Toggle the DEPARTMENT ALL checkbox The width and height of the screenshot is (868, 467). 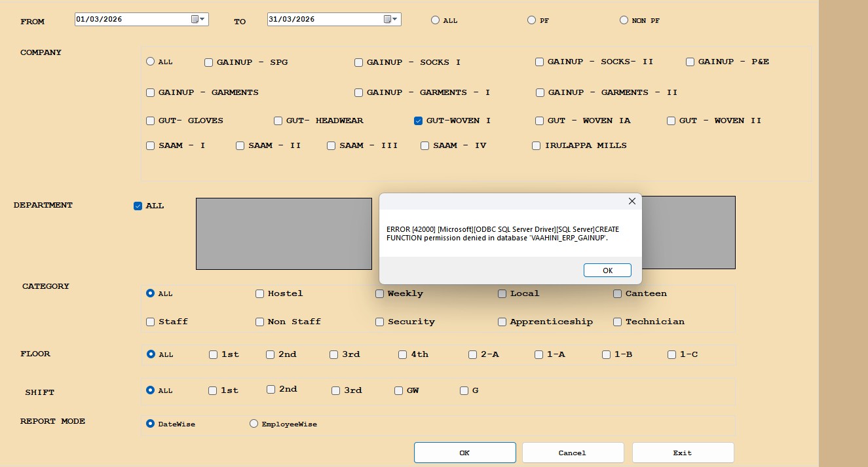pyautogui.click(x=138, y=206)
